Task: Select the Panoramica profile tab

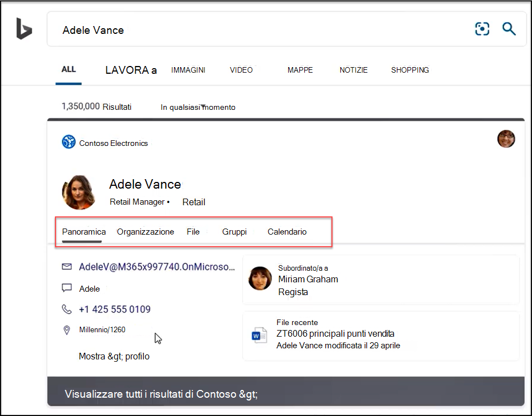Action: point(84,232)
